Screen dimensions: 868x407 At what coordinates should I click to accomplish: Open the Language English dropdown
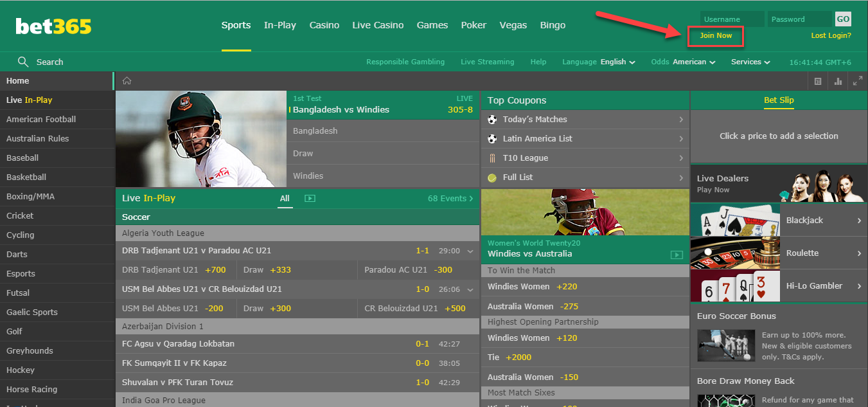coord(599,62)
